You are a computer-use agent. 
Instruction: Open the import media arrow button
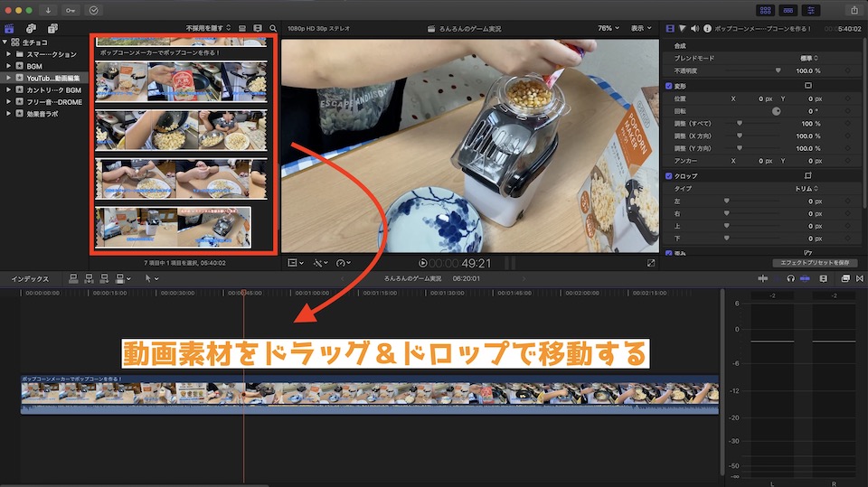(x=48, y=10)
